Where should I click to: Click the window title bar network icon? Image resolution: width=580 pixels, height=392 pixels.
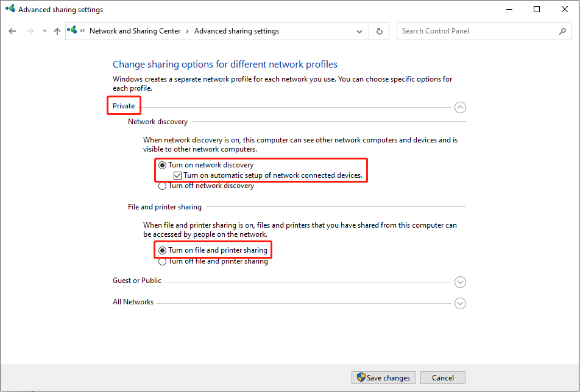click(x=9, y=10)
